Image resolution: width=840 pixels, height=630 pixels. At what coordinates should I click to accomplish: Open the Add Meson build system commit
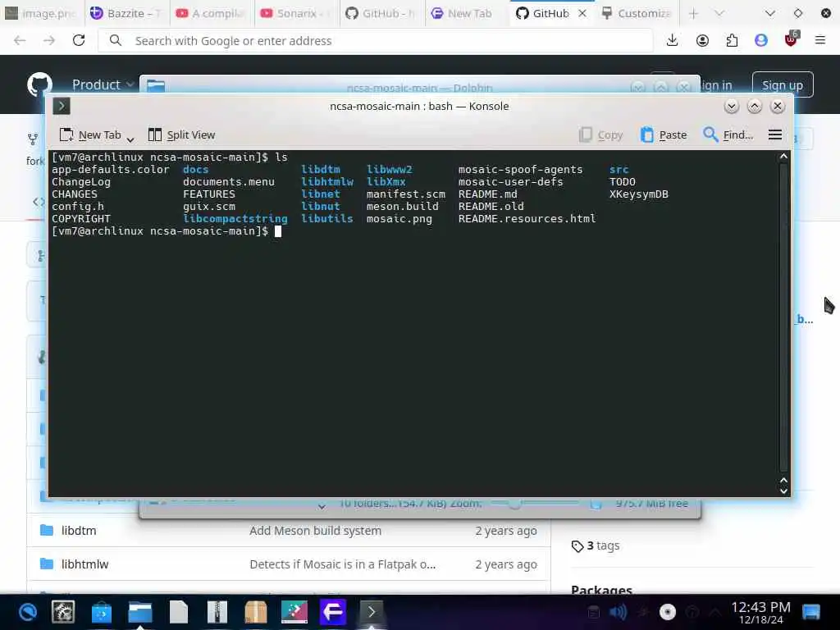pos(315,531)
